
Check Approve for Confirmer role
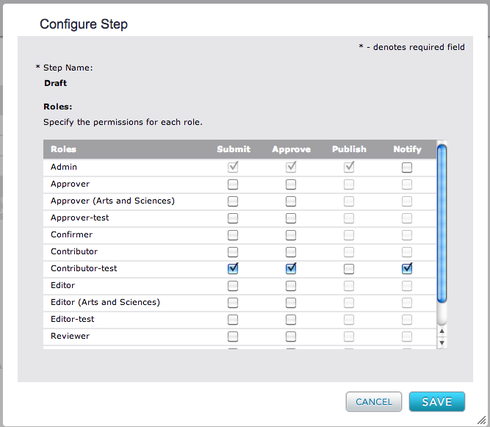pos(291,235)
